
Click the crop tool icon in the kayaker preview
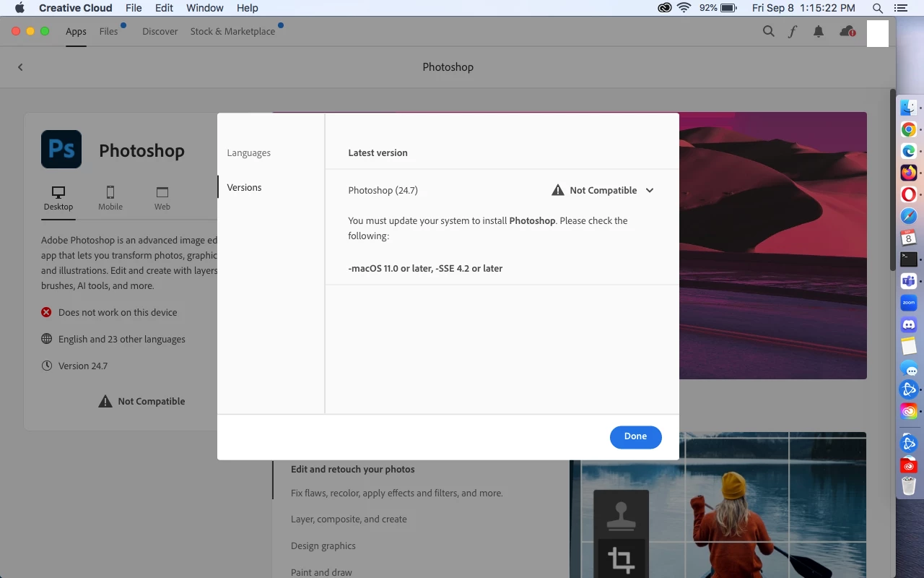(621, 560)
